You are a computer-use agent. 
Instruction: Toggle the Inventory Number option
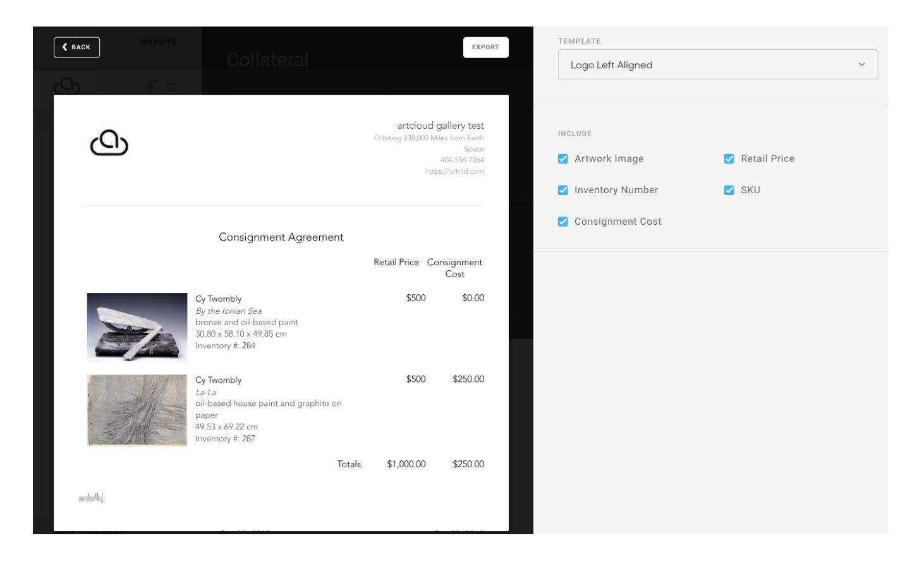562,189
